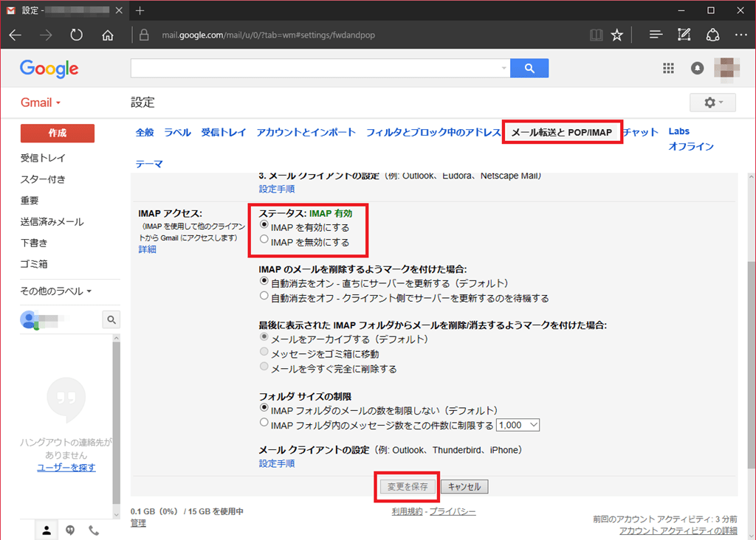
Task: Select limit IMAP folder message count option
Action: [x=264, y=423]
